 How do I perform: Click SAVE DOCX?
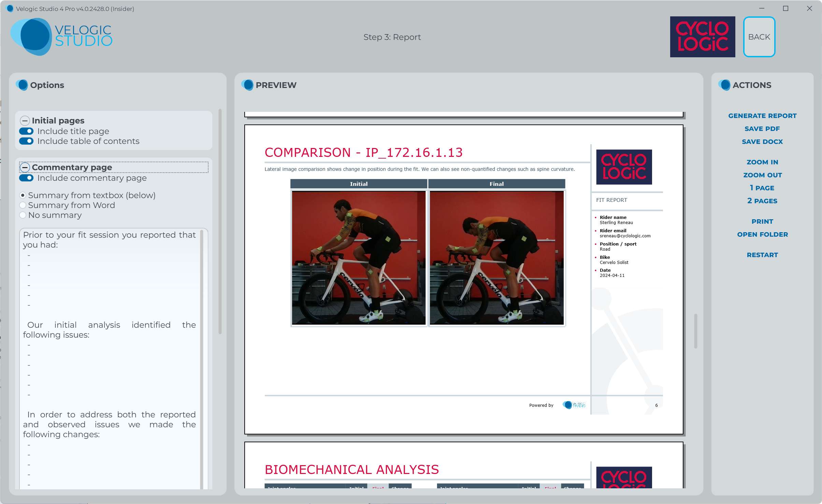point(762,142)
